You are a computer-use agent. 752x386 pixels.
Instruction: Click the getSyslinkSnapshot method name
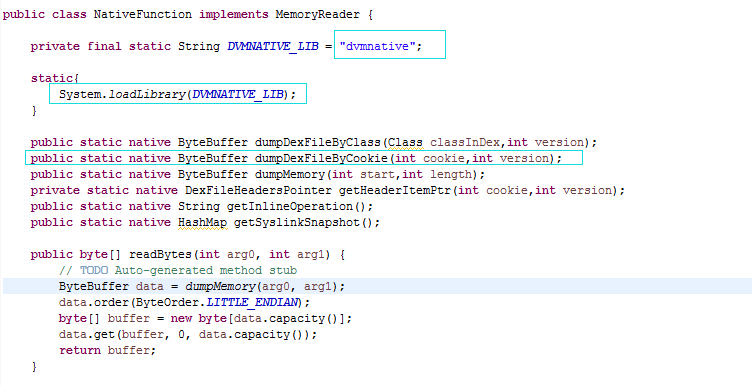coord(296,222)
